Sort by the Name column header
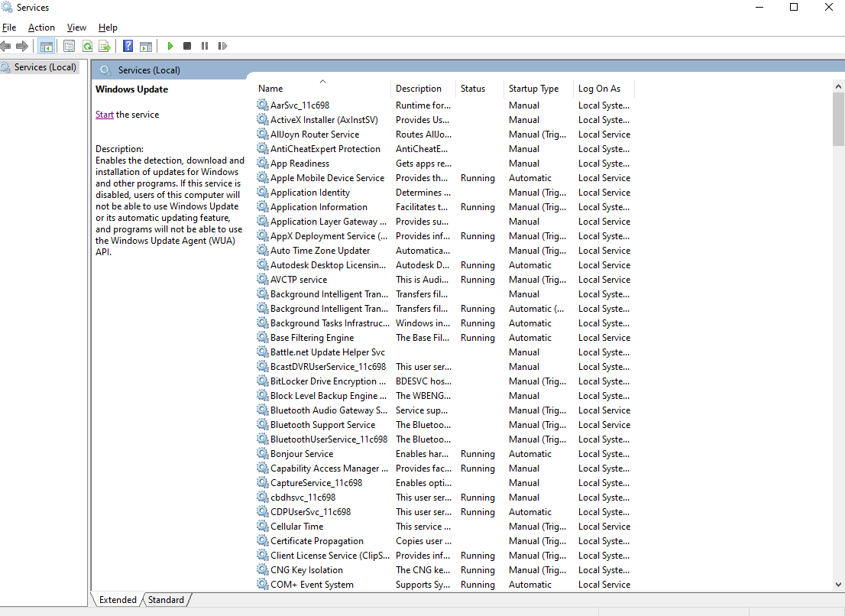Screen dimensions: 845x616 pos(322,89)
